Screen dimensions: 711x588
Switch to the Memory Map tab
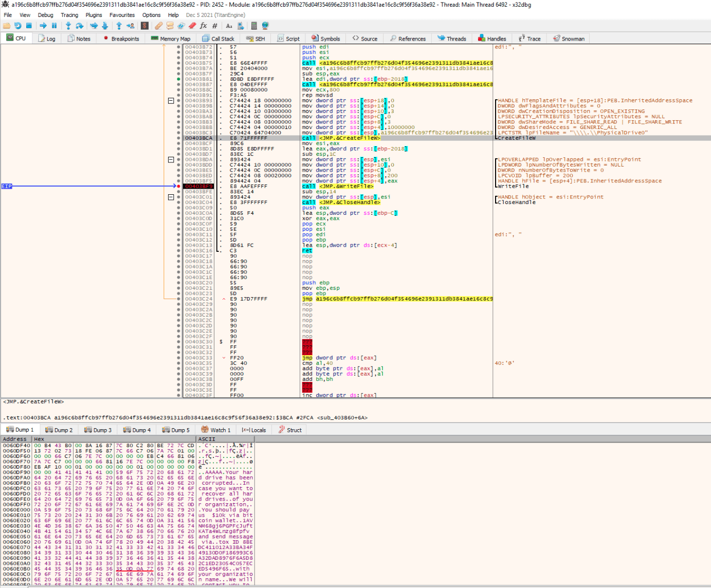pos(171,39)
